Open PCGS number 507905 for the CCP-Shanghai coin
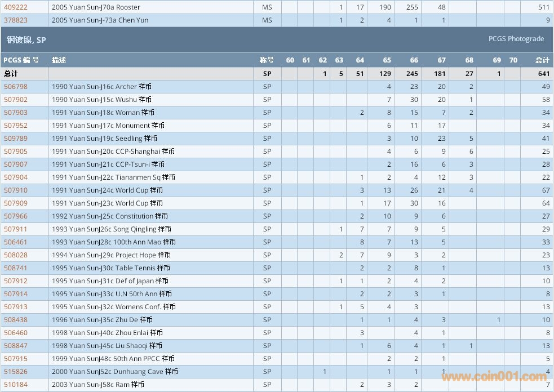 pyautogui.click(x=16, y=152)
